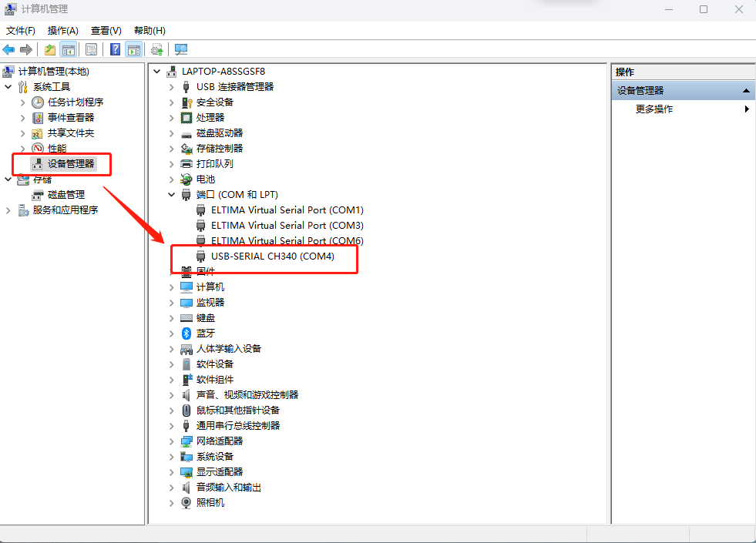Image resolution: width=756 pixels, height=543 pixels.
Task: Select USB-SERIAL CH340 (COM4) device
Action: pyautogui.click(x=272, y=256)
